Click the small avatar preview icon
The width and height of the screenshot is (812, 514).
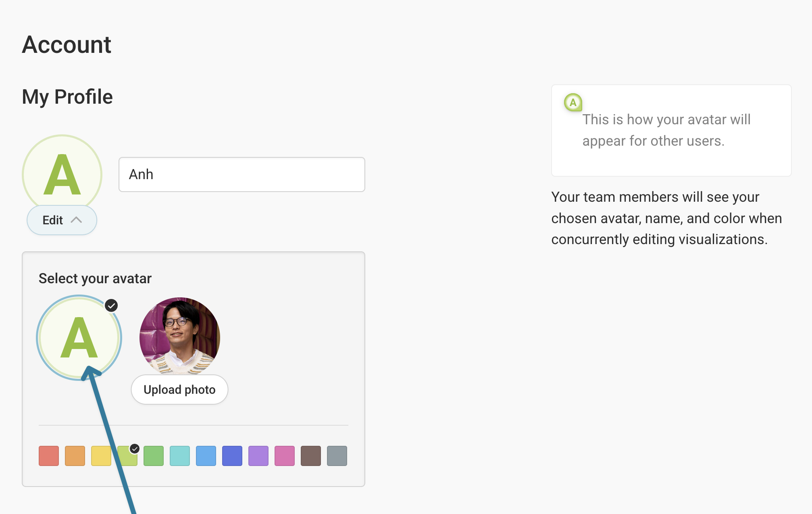pos(573,102)
